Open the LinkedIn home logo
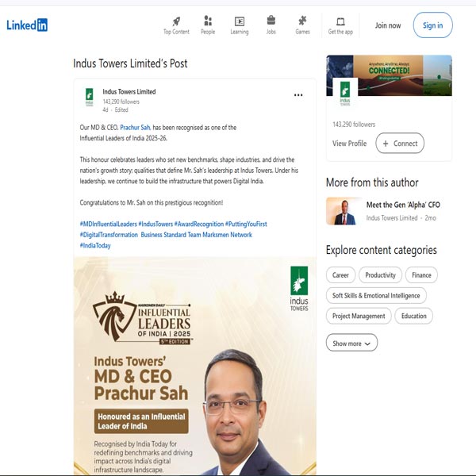 click(x=27, y=25)
